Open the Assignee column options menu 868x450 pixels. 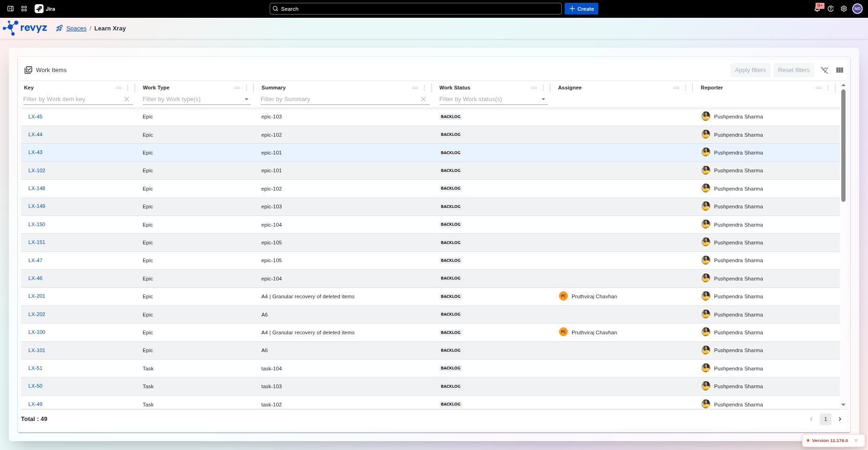point(685,88)
